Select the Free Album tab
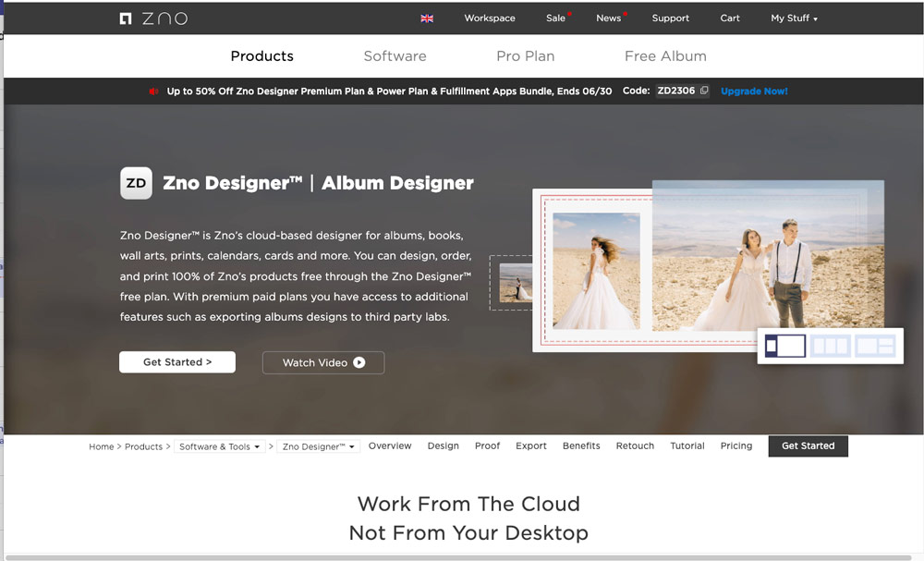Screen dimensions: 924x561 pos(665,56)
